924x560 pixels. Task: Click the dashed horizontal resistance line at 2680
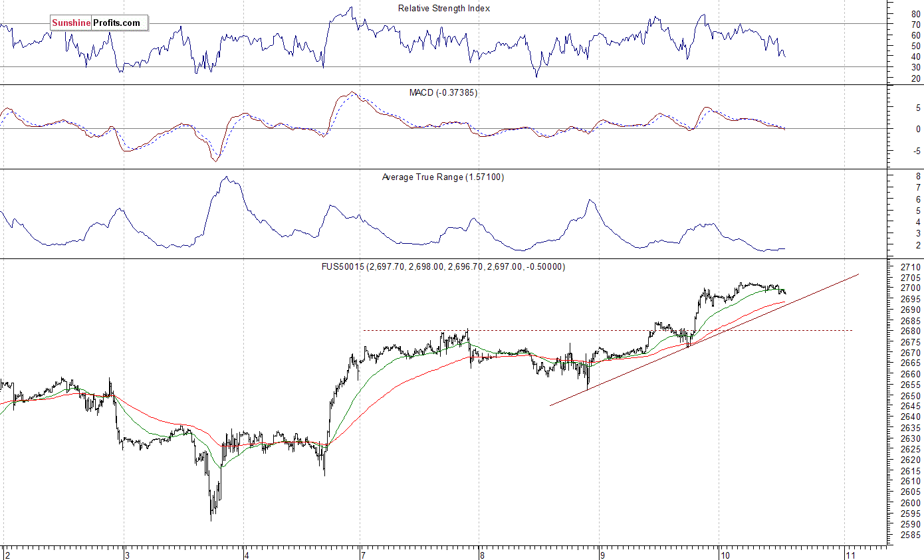point(607,330)
